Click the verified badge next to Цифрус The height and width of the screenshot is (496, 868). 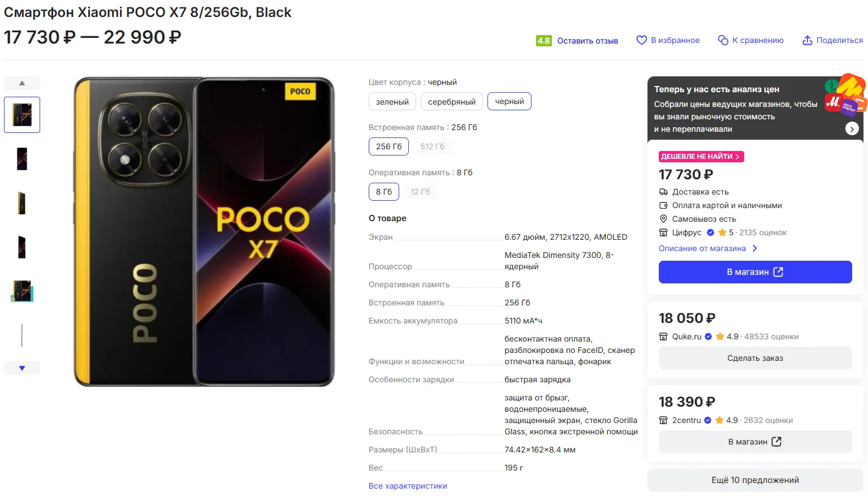710,232
